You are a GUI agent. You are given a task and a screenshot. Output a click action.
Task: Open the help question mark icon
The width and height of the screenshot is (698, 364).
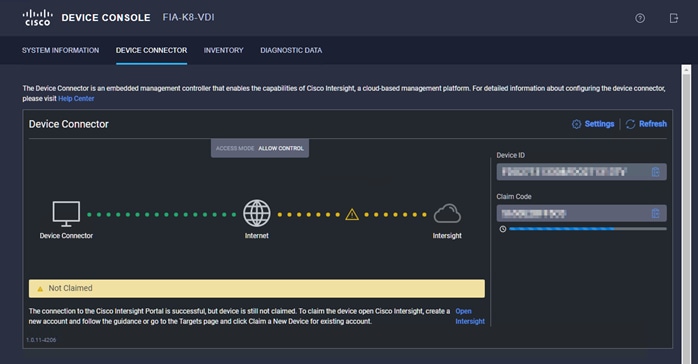pos(640,18)
